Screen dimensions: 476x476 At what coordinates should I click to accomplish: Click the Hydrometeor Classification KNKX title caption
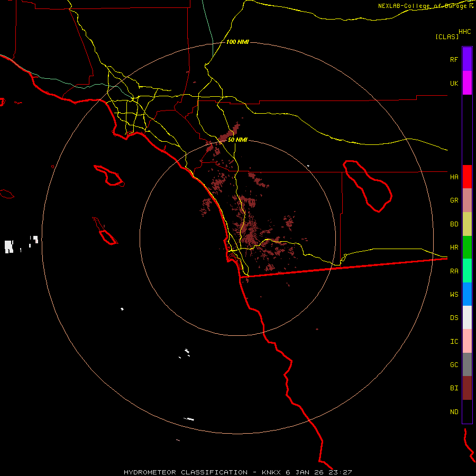click(x=238, y=472)
